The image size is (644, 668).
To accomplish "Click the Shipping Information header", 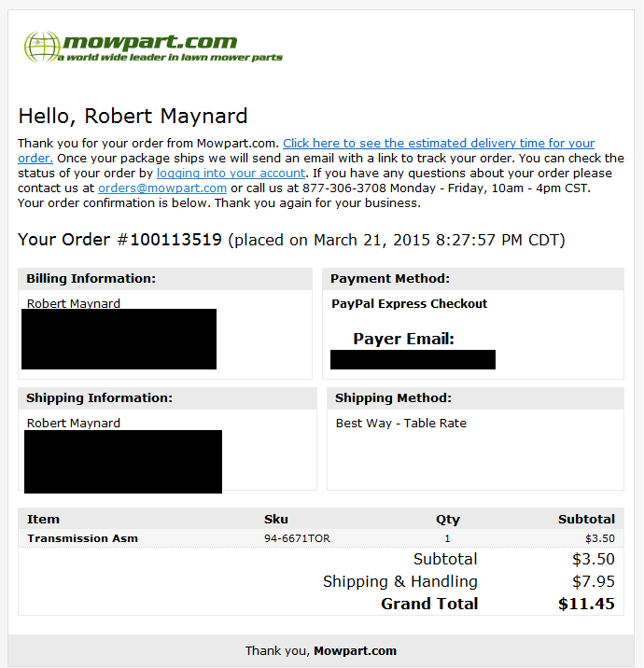I will [x=99, y=397].
